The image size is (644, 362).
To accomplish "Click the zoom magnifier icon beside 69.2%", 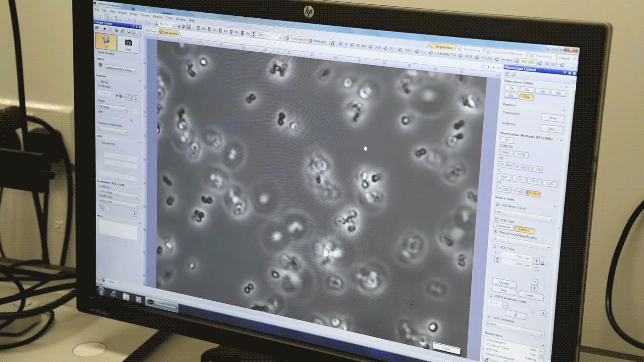I will click(x=156, y=23).
